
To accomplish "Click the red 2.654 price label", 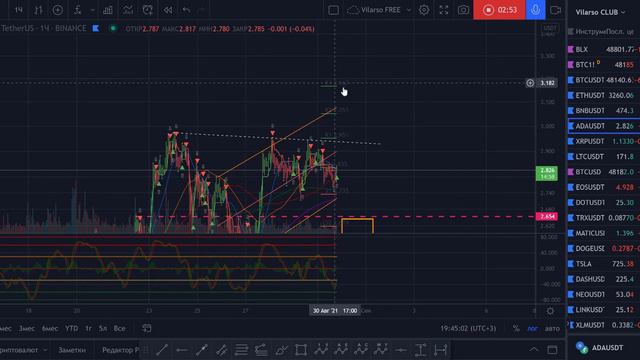I will [547, 216].
